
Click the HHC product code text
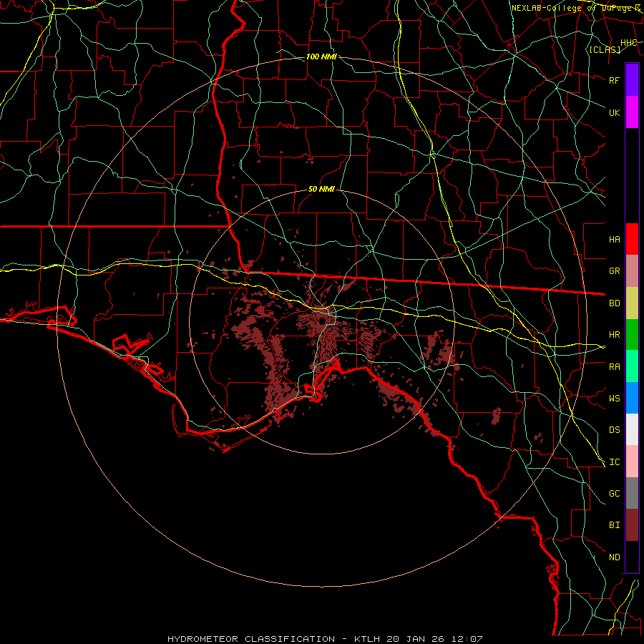point(628,43)
